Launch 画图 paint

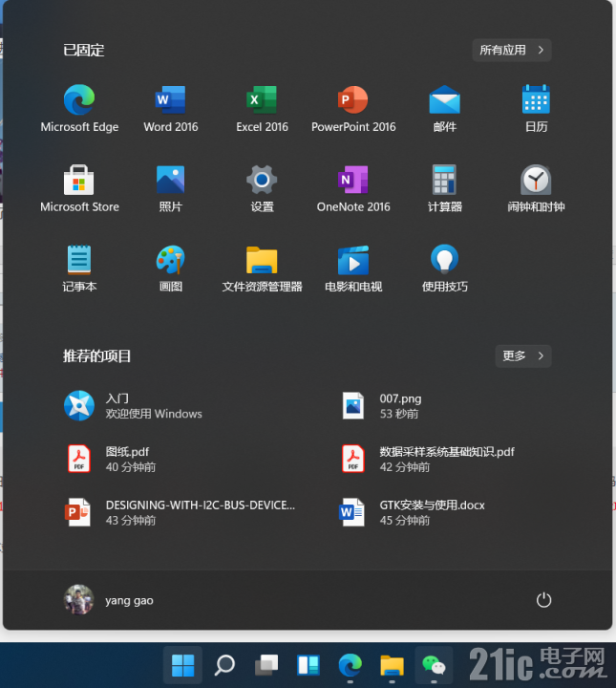(171, 269)
